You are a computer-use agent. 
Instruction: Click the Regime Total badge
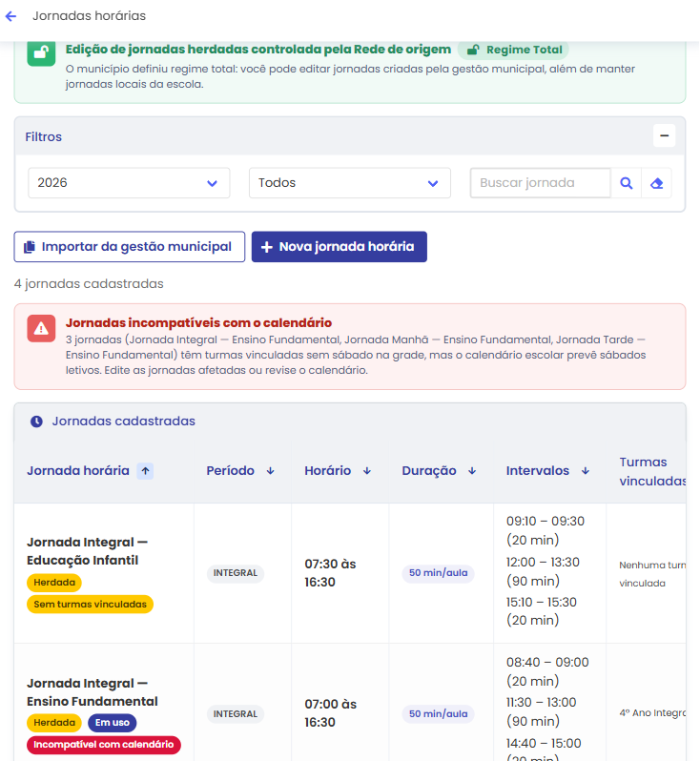click(x=514, y=50)
